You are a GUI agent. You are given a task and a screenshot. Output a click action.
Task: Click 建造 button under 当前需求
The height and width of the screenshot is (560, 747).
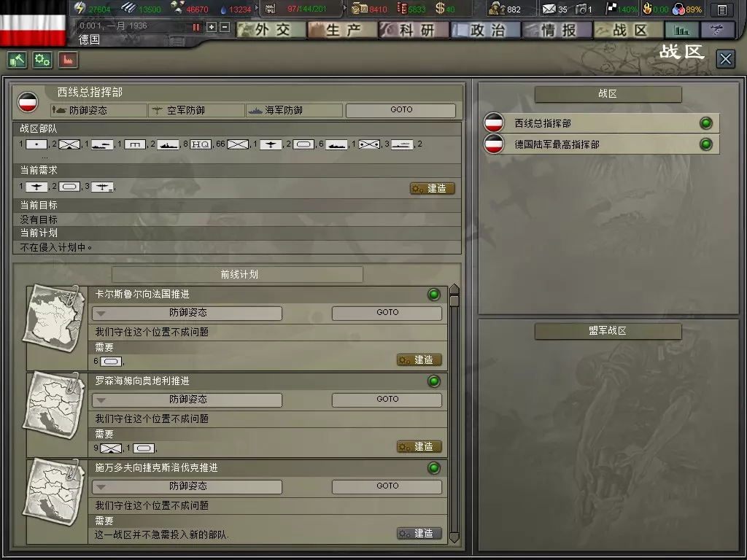433,189
